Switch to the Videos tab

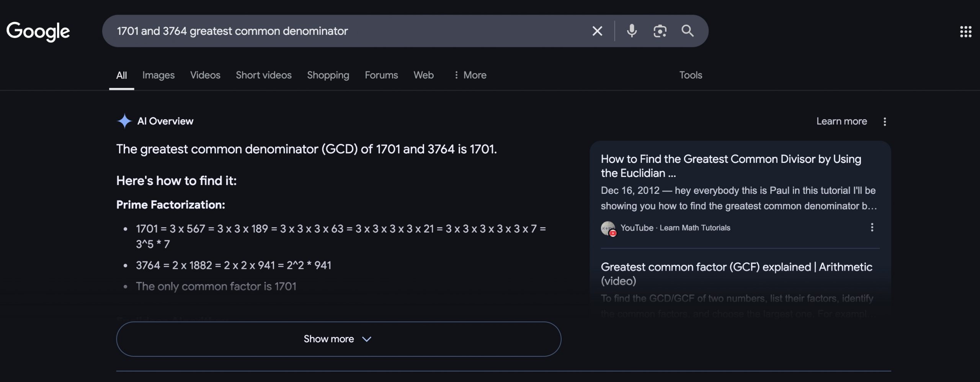point(205,75)
